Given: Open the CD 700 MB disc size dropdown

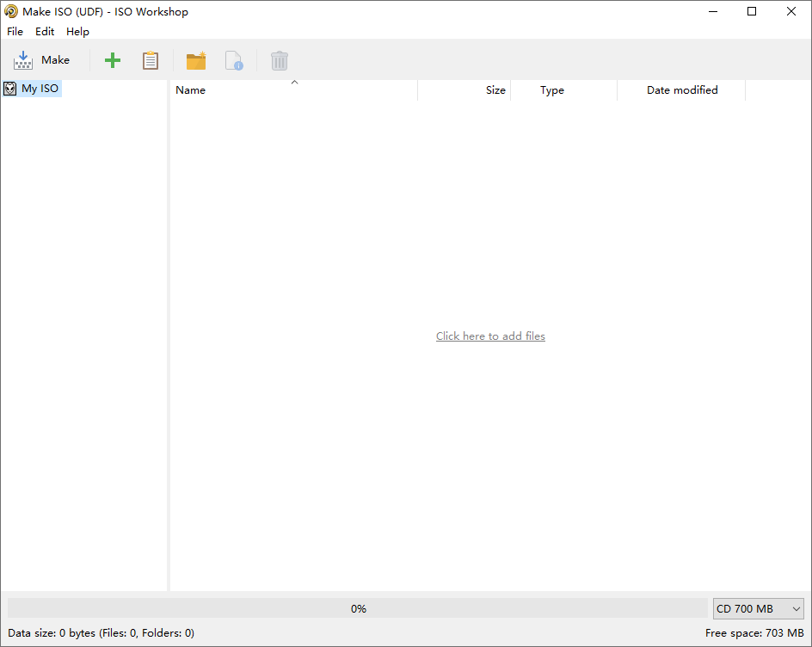Looking at the screenshot, I should 758,609.
